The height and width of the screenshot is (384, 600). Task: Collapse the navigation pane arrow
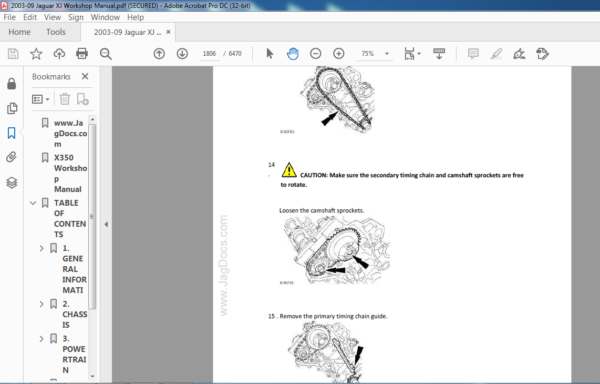[x=106, y=224]
